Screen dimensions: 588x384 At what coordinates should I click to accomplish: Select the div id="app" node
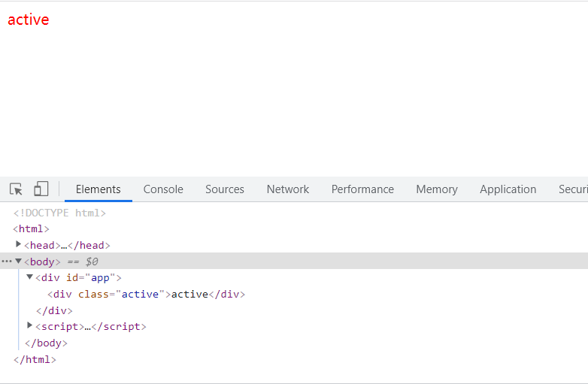pos(78,278)
